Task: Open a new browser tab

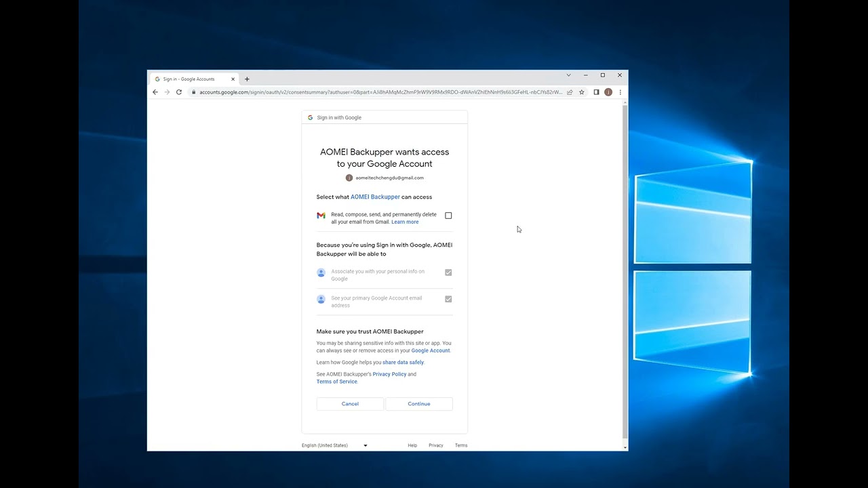Action: (247, 79)
